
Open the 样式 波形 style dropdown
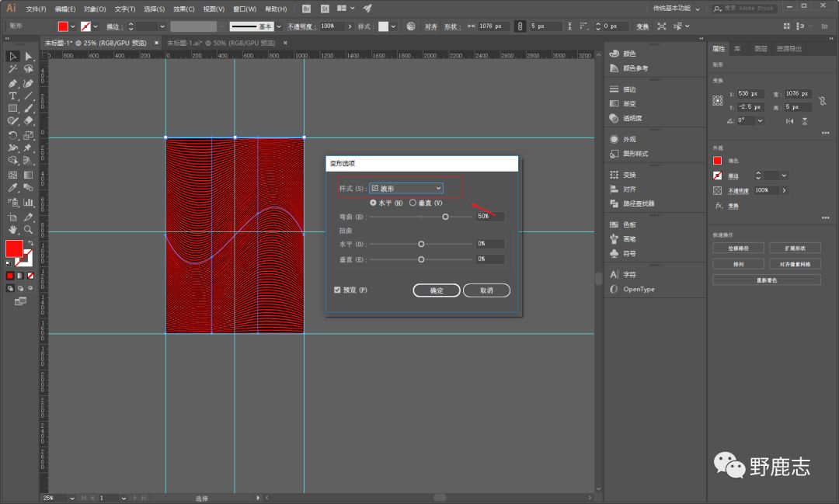click(x=406, y=188)
